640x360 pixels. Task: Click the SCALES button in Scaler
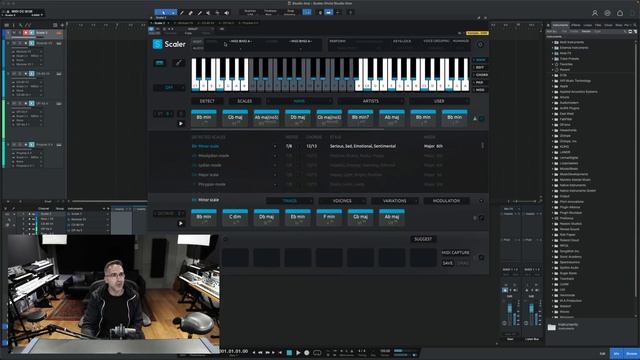pyautogui.click(x=244, y=101)
